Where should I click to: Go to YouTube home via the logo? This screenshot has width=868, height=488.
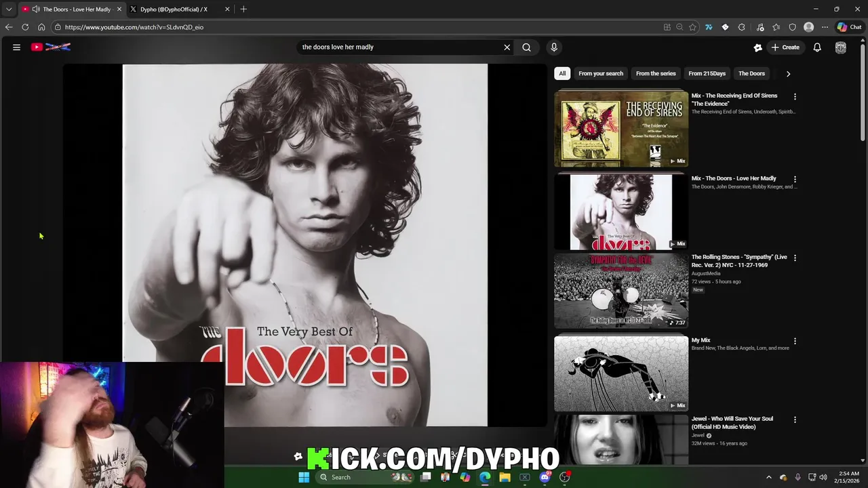[x=51, y=47]
